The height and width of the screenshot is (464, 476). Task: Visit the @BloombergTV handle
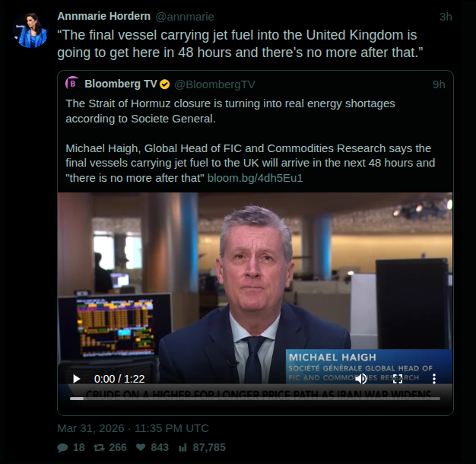pos(214,84)
